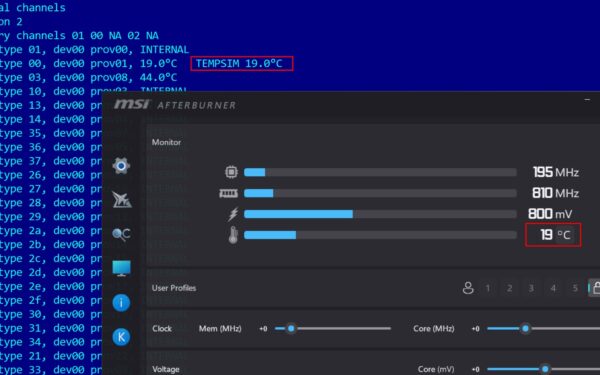This screenshot has width=600, height=375.
Task: Click the core clock progress bar
Action: tap(380, 172)
